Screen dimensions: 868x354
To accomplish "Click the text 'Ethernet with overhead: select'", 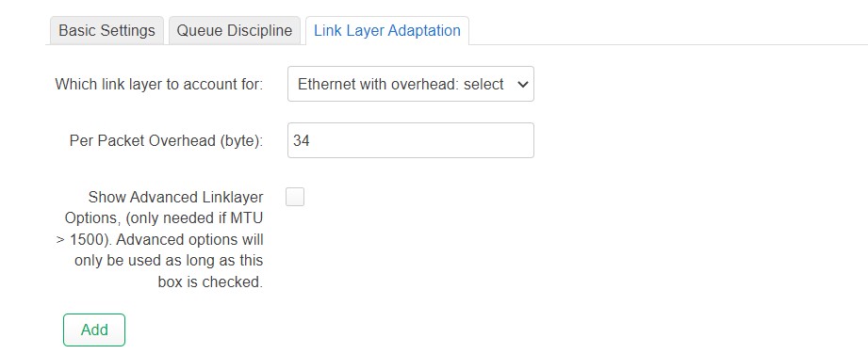I will coord(401,85).
